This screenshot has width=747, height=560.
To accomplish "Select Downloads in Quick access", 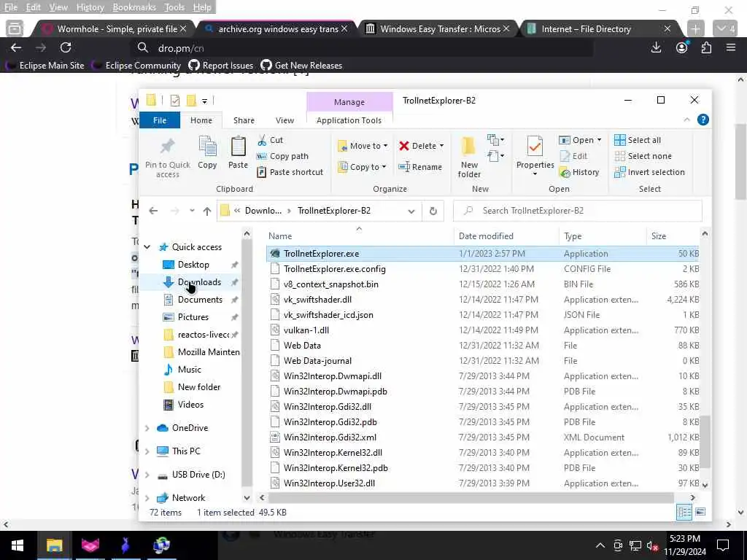I will (x=200, y=282).
